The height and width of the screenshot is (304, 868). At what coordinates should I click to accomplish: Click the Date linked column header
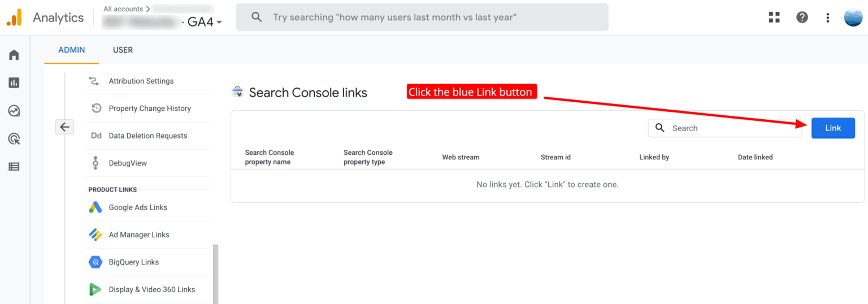tap(755, 157)
